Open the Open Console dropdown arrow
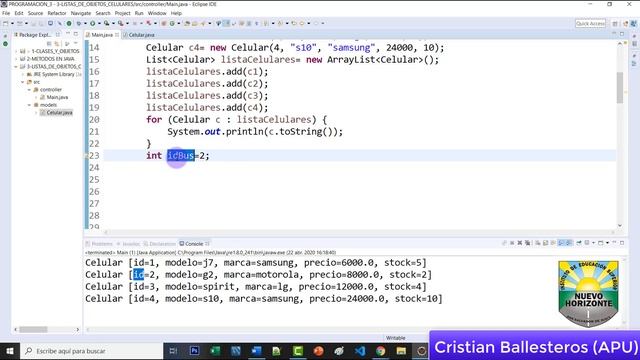640x360 pixels. coord(607,243)
